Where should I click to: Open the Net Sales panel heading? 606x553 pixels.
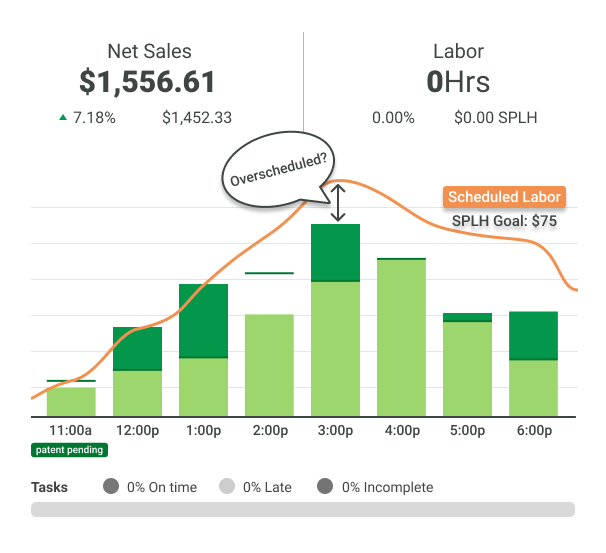pos(149,51)
